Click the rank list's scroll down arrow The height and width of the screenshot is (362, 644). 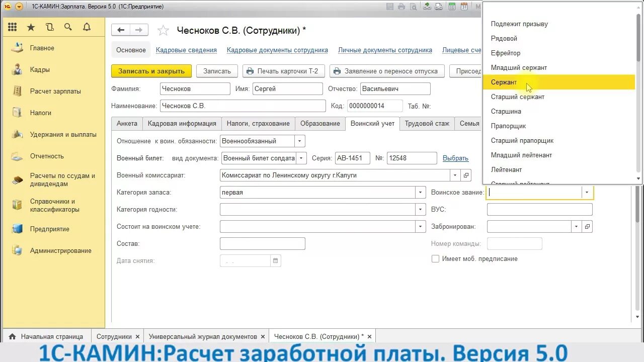638,178
